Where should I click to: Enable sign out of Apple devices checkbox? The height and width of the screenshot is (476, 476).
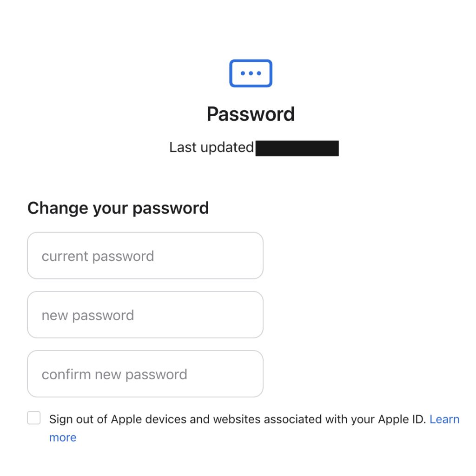33,418
